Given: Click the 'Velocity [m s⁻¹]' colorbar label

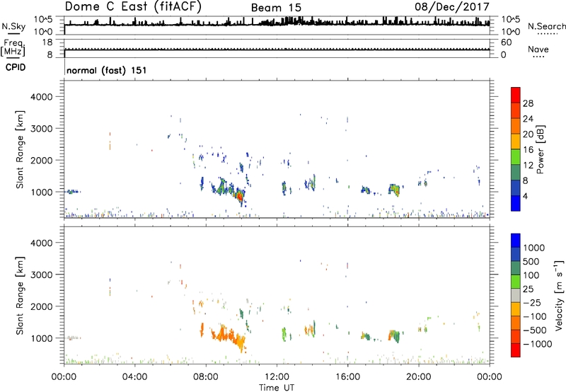Looking at the screenshot, I should pos(559,295).
